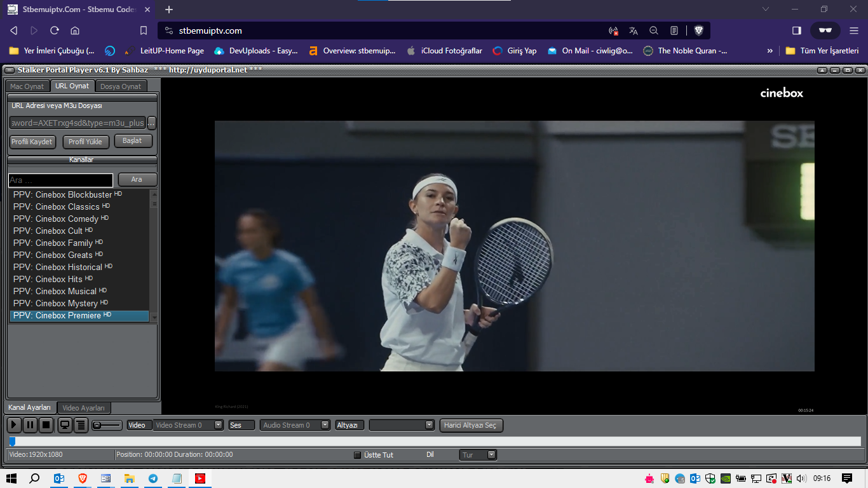868x488 pixels.
Task: Click the Başlat button
Action: 133,141
